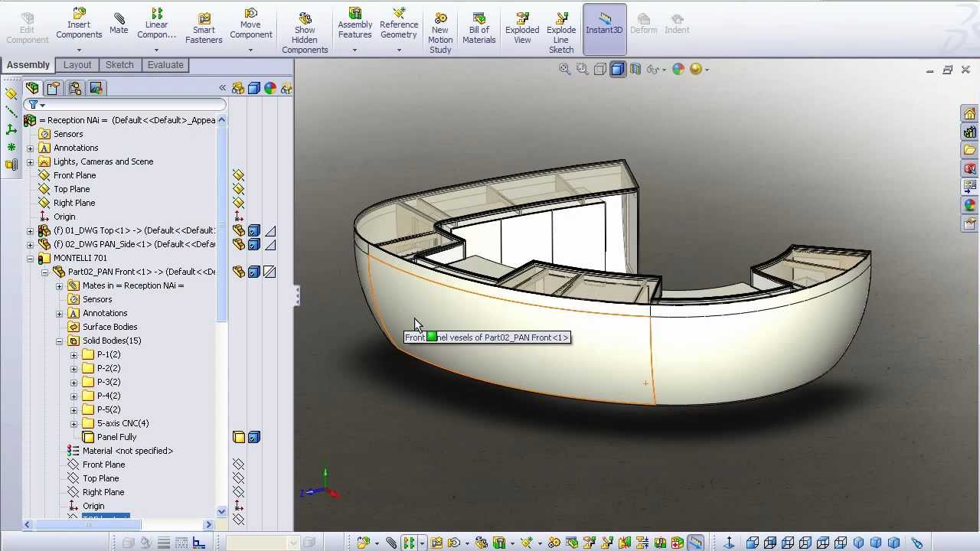Switch to the Evaluate tab
Image resolution: width=980 pixels, height=551 pixels.
165,65
